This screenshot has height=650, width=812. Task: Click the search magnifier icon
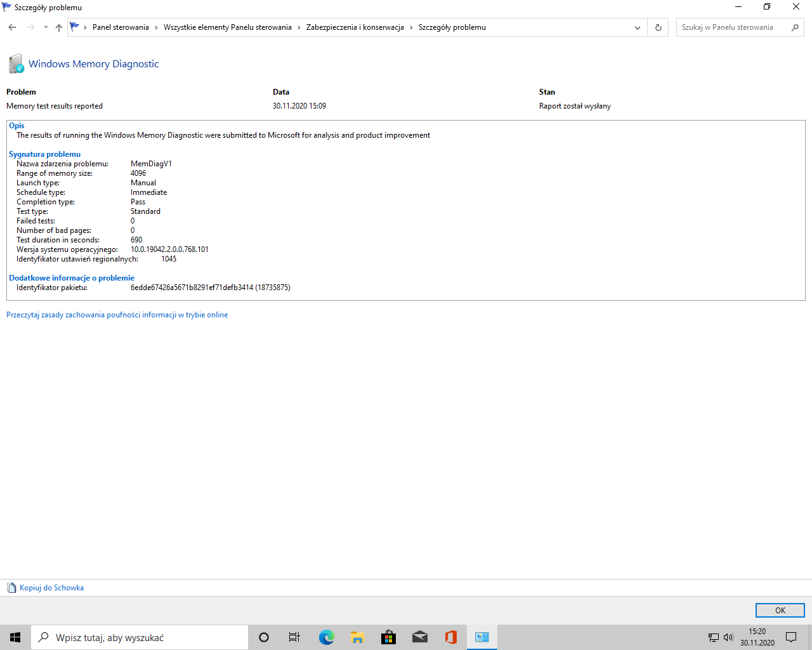(x=796, y=27)
